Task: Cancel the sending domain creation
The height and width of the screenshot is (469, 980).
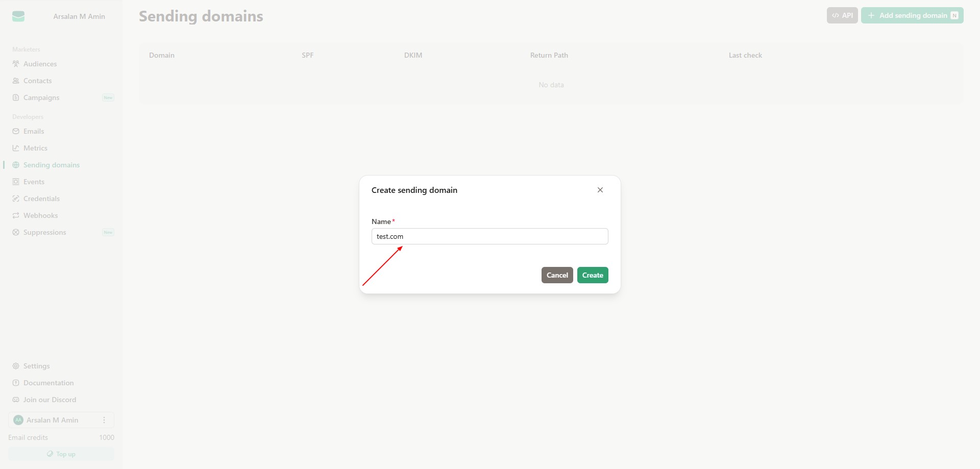Action: click(557, 275)
